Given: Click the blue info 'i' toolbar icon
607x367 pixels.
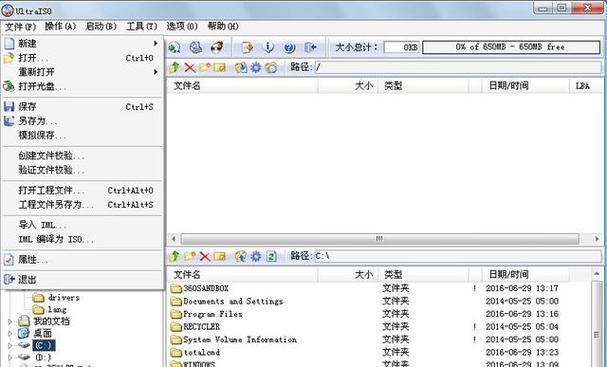Looking at the screenshot, I should point(268,47).
